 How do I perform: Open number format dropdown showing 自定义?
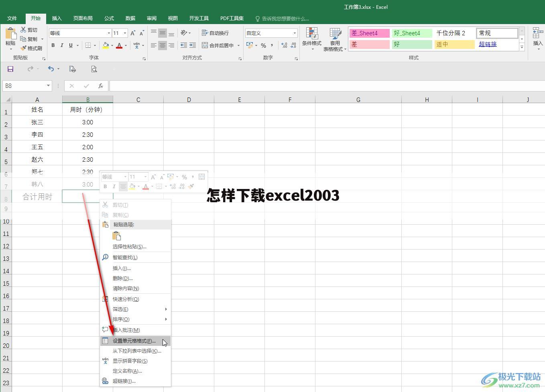(295, 33)
